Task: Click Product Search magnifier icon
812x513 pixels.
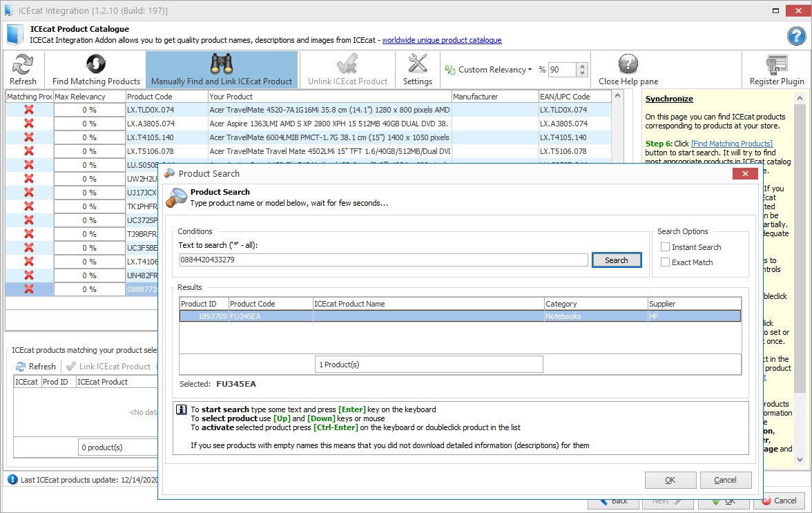Action: (176, 197)
